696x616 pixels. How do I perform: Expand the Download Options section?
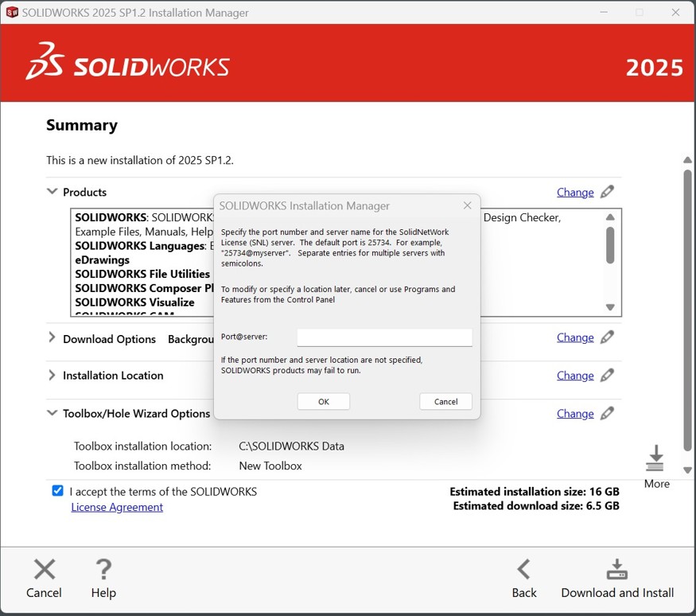52,337
